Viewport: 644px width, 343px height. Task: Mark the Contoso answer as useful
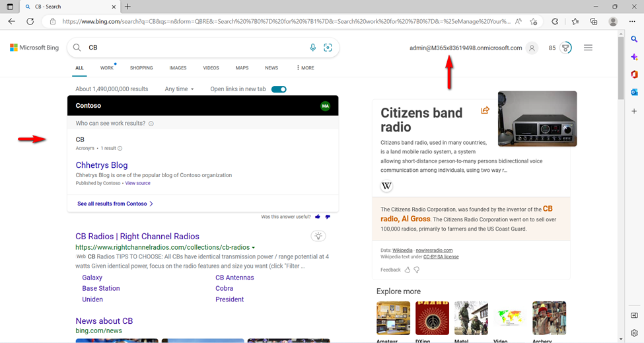[318, 217]
